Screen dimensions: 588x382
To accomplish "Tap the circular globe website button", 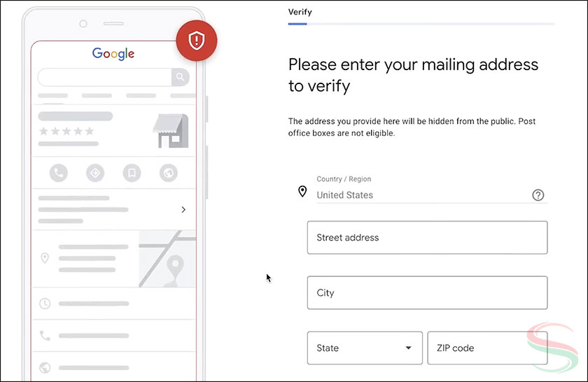I will pyautogui.click(x=168, y=172).
